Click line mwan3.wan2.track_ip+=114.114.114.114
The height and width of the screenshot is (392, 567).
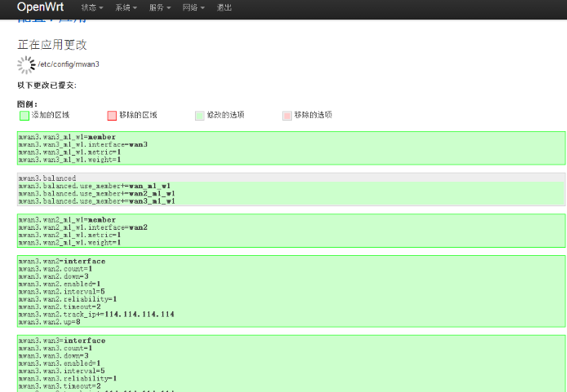coord(96,315)
